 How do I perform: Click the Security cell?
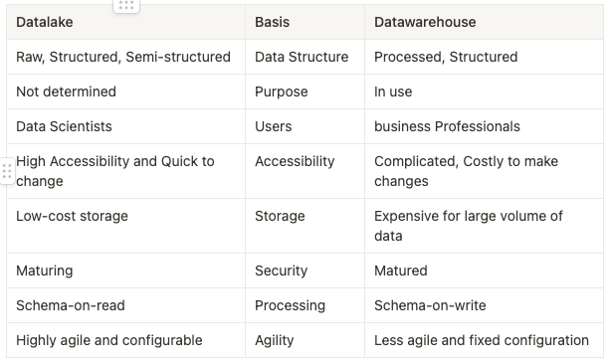[305, 271]
